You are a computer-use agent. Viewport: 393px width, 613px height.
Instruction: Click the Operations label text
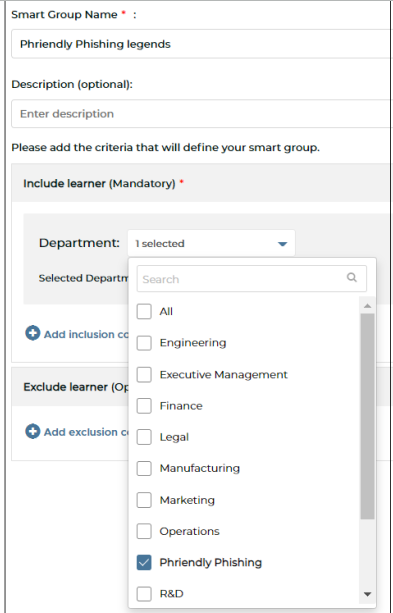[x=189, y=532]
